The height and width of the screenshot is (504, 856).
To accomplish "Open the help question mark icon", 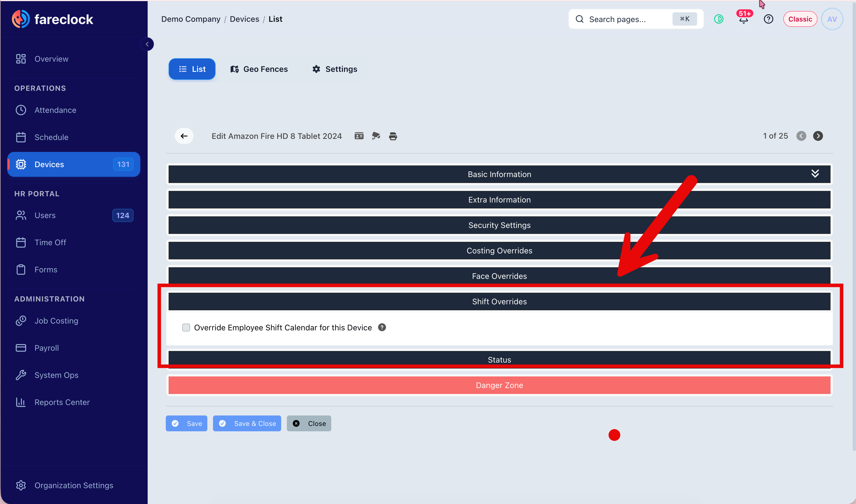I will (x=768, y=19).
